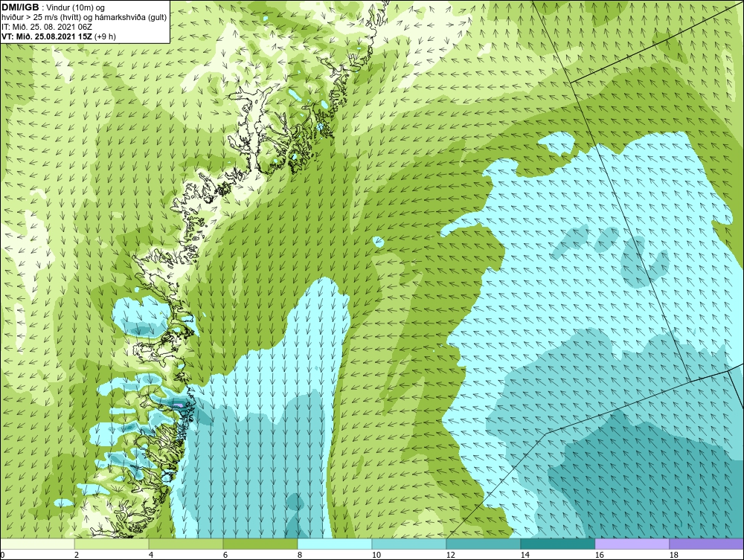The height and width of the screenshot is (560, 744).
Task: Click the legend scale label '8'
Action: pos(299,555)
